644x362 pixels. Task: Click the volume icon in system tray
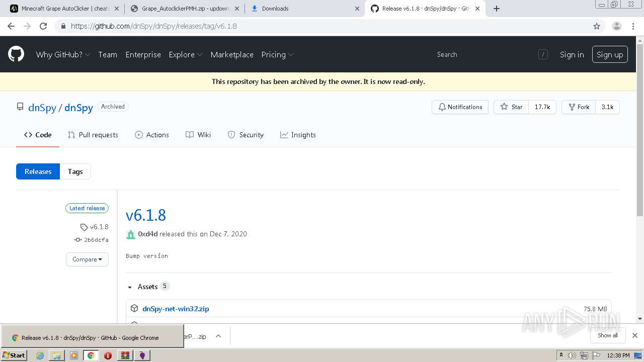[573, 355]
